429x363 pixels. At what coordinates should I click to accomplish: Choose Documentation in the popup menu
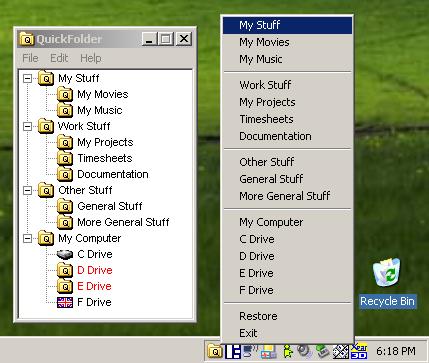287,136
